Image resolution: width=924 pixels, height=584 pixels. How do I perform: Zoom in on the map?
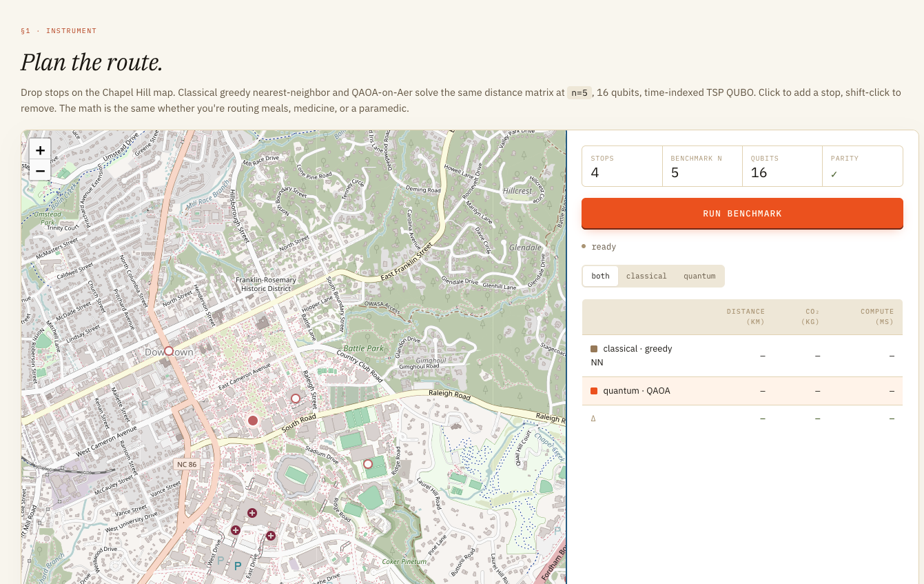coord(40,150)
